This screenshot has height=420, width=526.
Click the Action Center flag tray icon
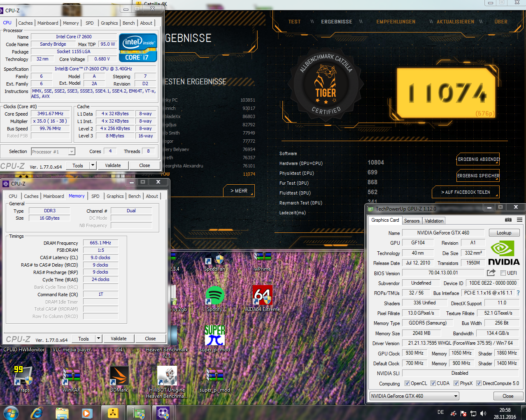click(463, 413)
